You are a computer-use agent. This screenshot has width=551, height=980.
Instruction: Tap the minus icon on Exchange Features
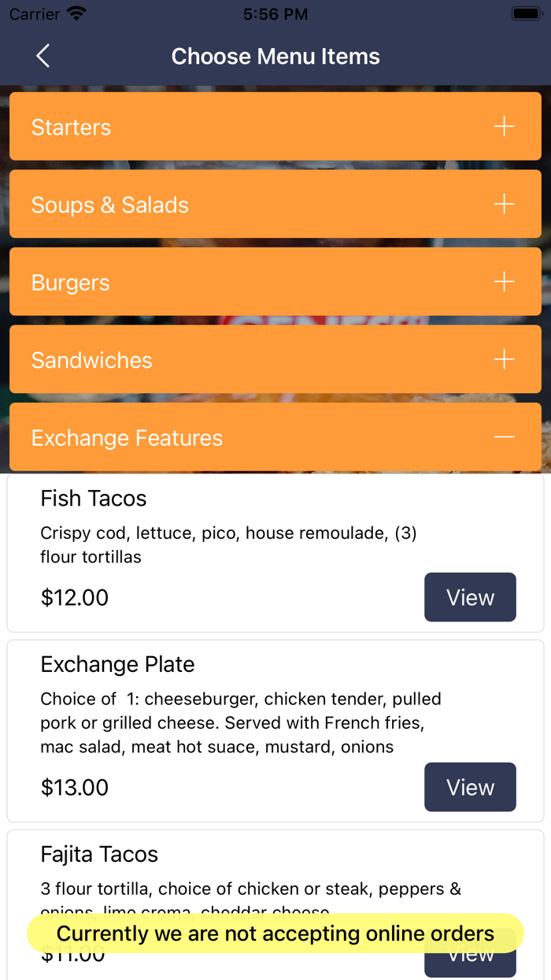pos(504,437)
